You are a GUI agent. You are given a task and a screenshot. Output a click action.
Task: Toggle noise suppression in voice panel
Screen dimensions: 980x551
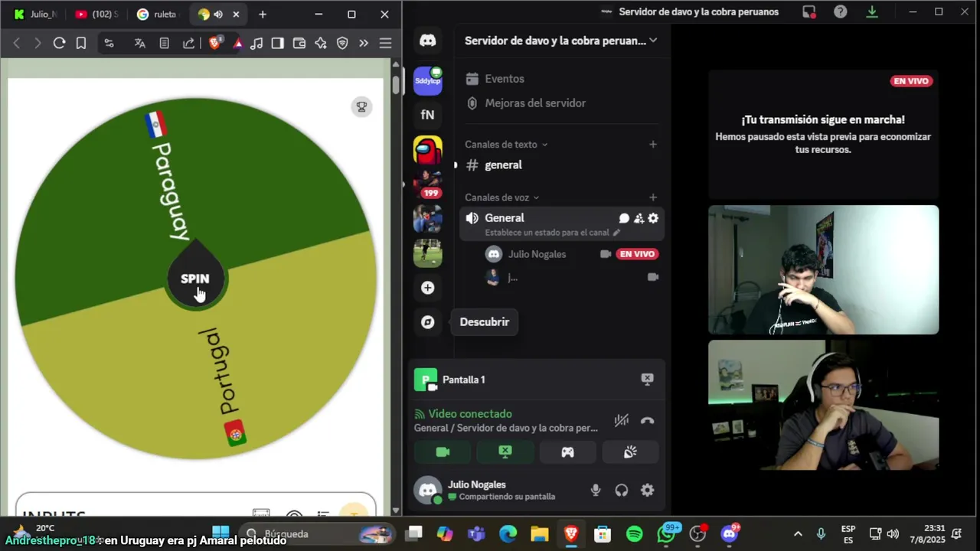point(622,420)
